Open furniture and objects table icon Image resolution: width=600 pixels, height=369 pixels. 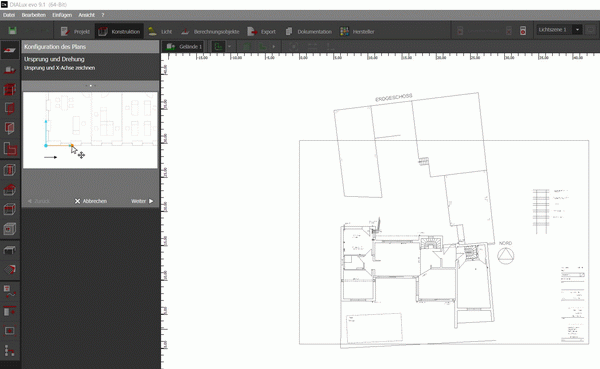10,250
